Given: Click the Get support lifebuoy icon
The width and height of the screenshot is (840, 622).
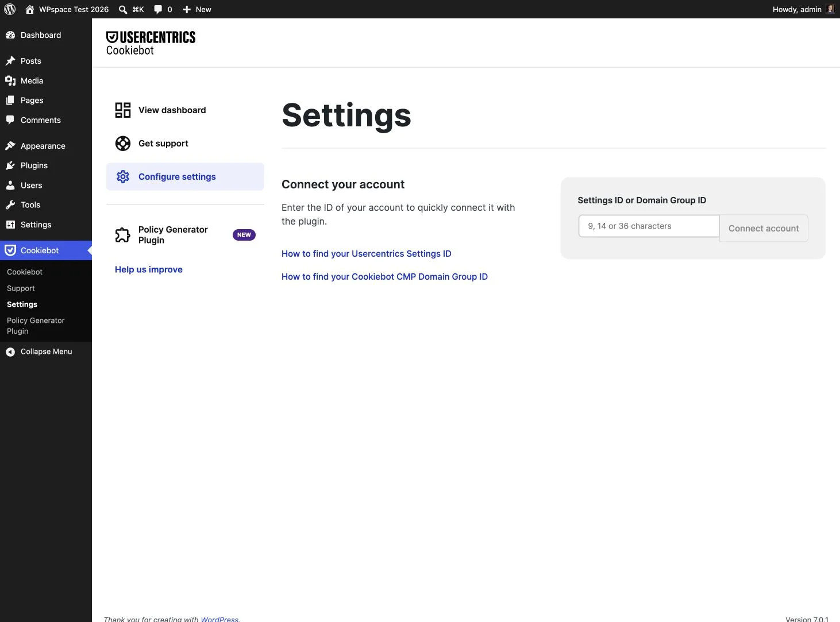Looking at the screenshot, I should [x=123, y=143].
